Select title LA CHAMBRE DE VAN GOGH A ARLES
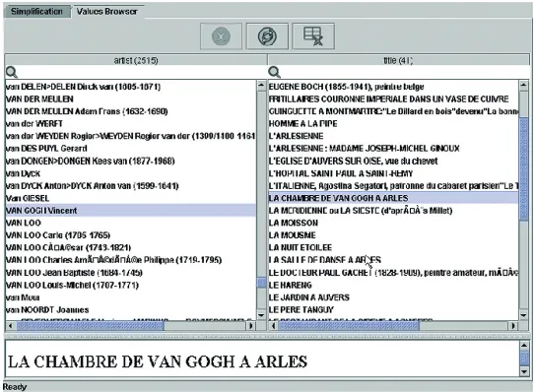 tap(393, 198)
